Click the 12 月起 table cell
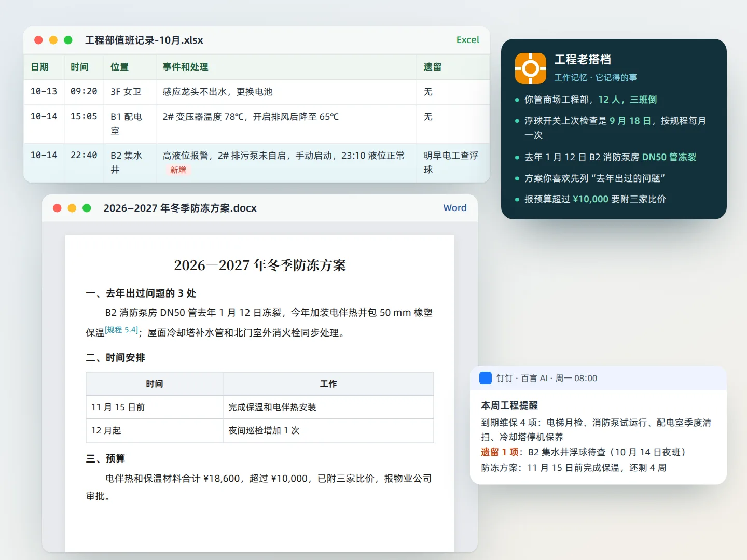This screenshot has width=747, height=560. [x=155, y=430]
